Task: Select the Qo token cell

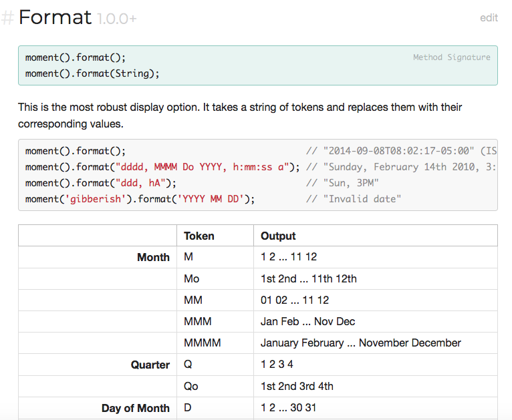Action: coord(191,386)
